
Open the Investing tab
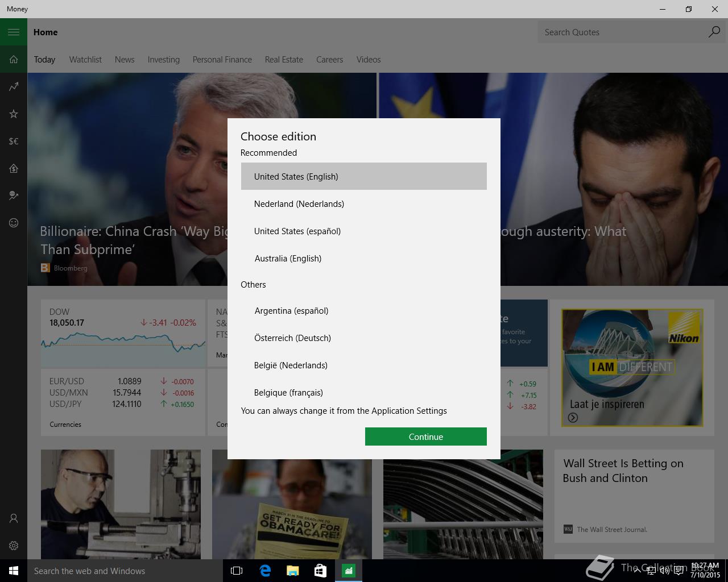pos(163,59)
